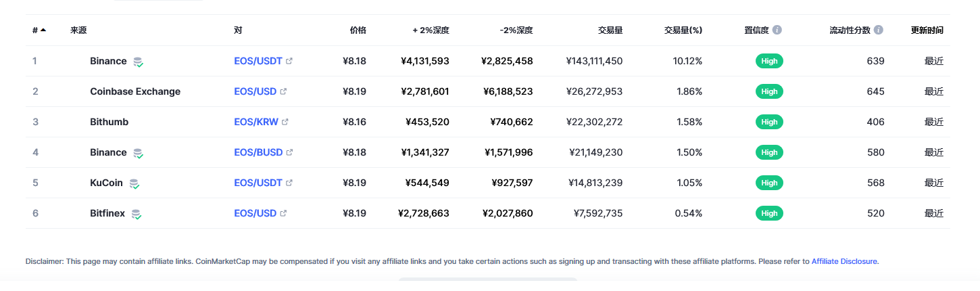Image resolution: width=980 pixels, height=291 pixels.
Task: Sort table by 交易量 column header
Action: pyautogui.click(x=610, y=30)
